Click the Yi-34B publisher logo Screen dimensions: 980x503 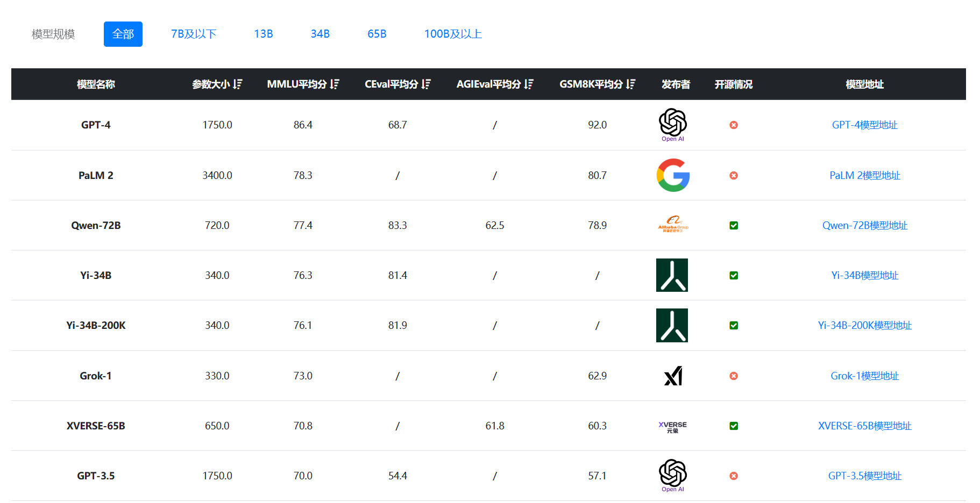[x=672, y=275]
